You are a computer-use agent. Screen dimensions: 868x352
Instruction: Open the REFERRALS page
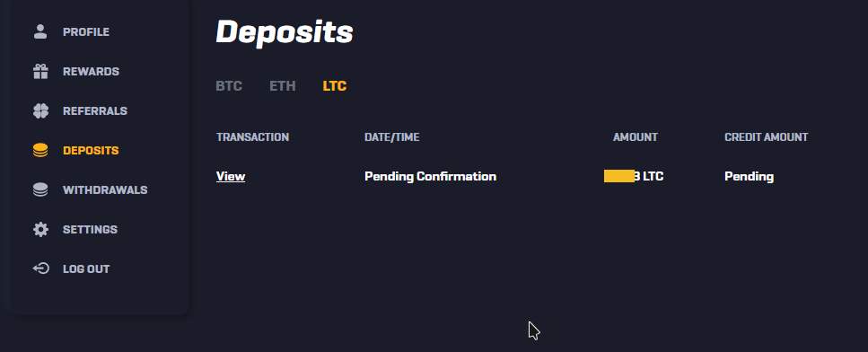(94, 110)
